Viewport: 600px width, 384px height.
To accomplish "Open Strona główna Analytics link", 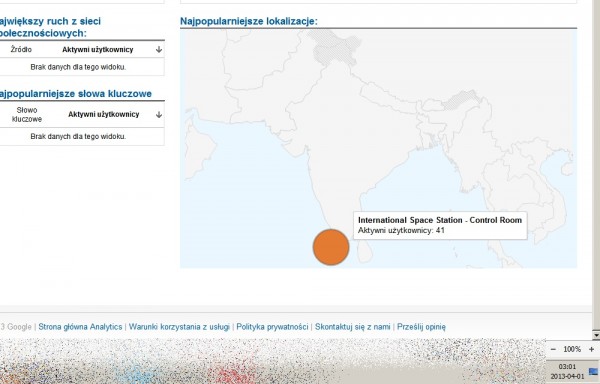I will (x=80, y=327).
